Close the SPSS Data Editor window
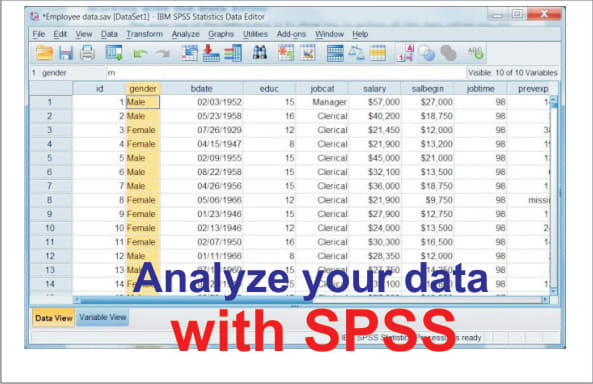This screenshot has width=593, height=384. coord(544,14)
